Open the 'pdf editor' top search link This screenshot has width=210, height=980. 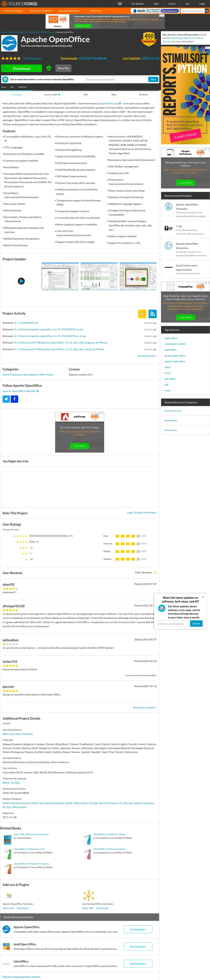(170, 379)
